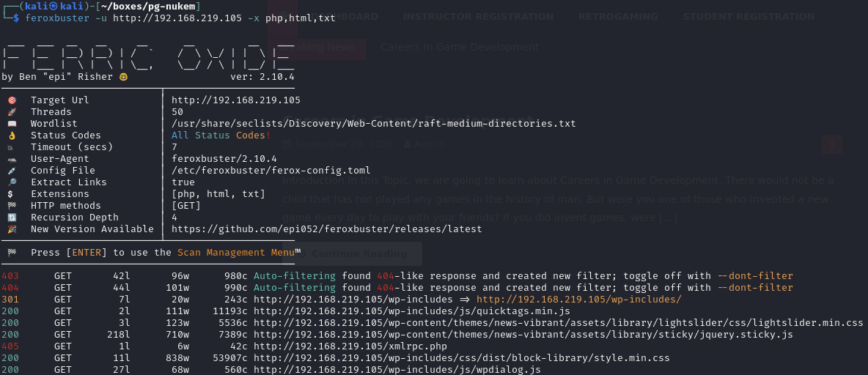Click the checkered flag beside HTTP methods
The height and width of the screenshot is (375, 868).
12,206
